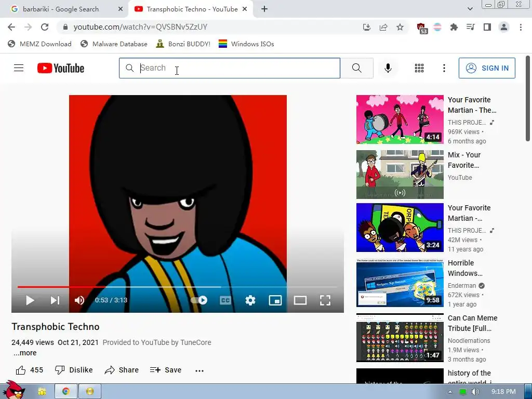The width and height of the screenshot is (532, 399).
Task: Show hidden tray icons arrow
Action: [450, 392]
